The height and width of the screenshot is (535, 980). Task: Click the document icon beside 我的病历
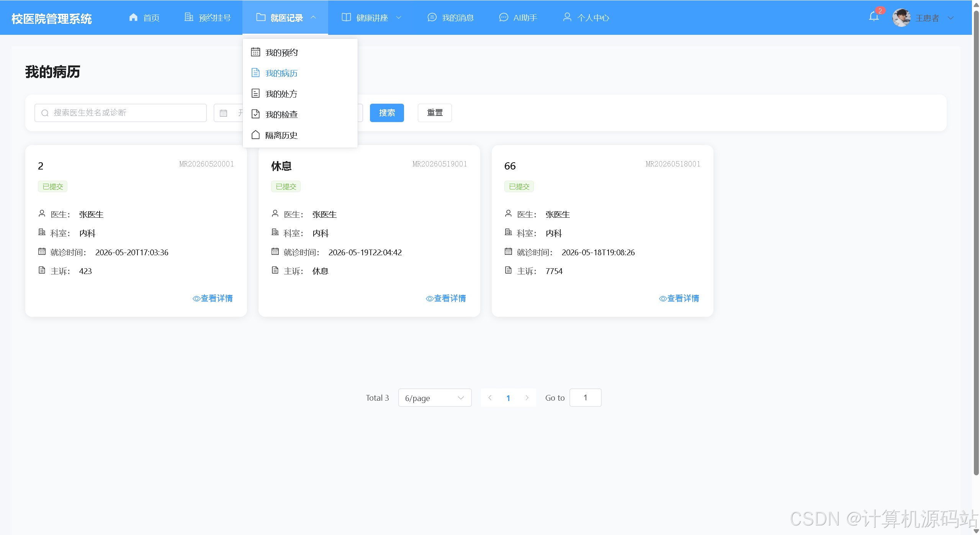[255, 73]
